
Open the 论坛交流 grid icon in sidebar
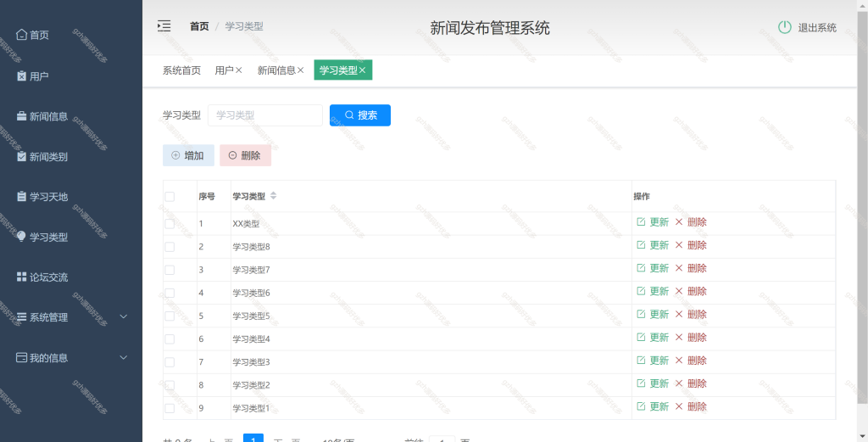[21, 277]
